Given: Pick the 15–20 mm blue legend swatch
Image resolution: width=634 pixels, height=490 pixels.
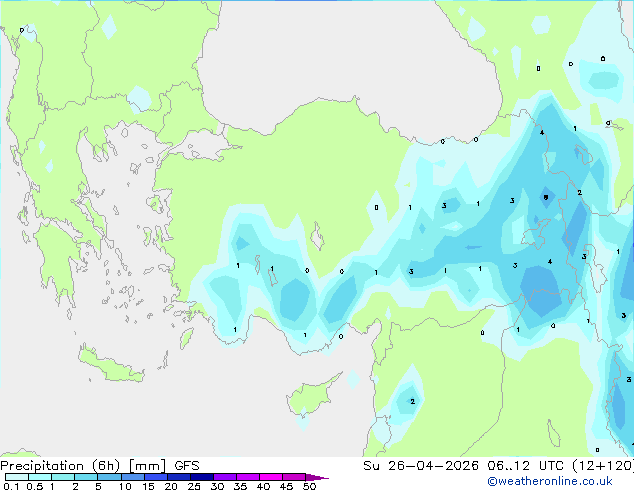Looking at the screenshot, I should pos(155,477).
